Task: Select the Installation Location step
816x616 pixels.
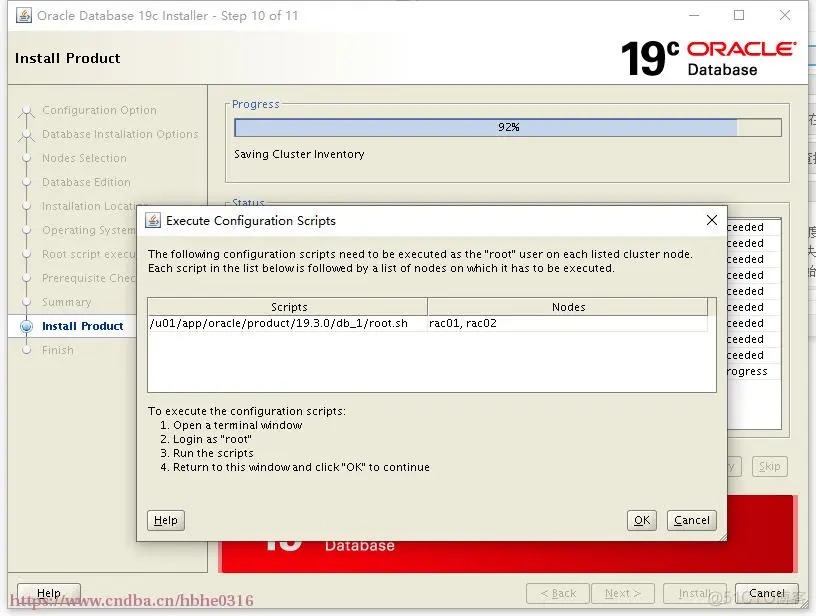Action: point(90,206)
